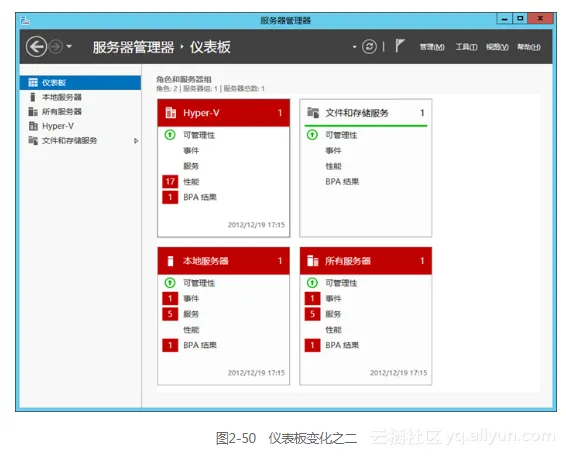
Task: Select 文件和存储服务 in the sidebar
Action: [x=80, y=140]
